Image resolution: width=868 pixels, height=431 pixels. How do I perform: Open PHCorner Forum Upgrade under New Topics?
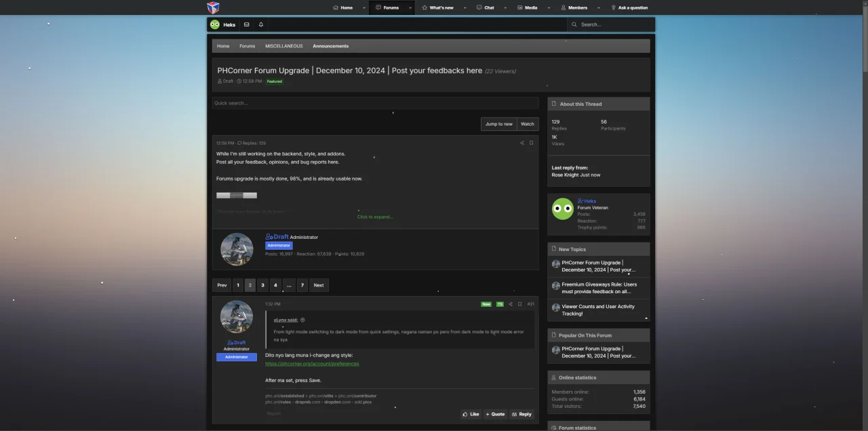tap(599, 266)
